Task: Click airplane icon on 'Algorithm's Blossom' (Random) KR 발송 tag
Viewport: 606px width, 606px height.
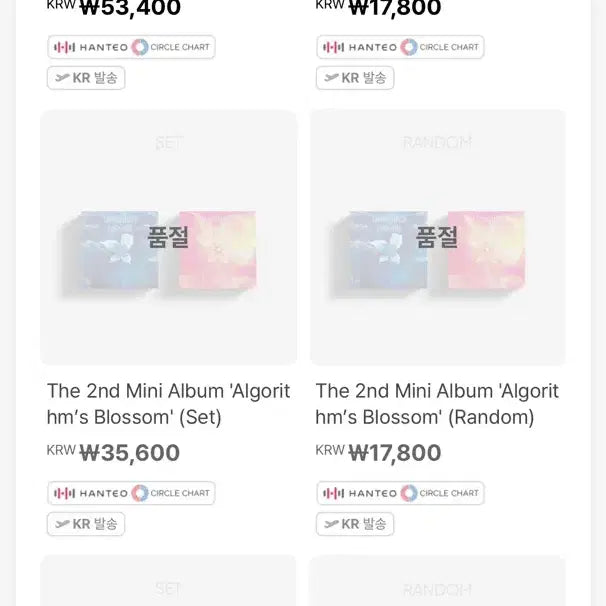Action: tap(331, 524)
